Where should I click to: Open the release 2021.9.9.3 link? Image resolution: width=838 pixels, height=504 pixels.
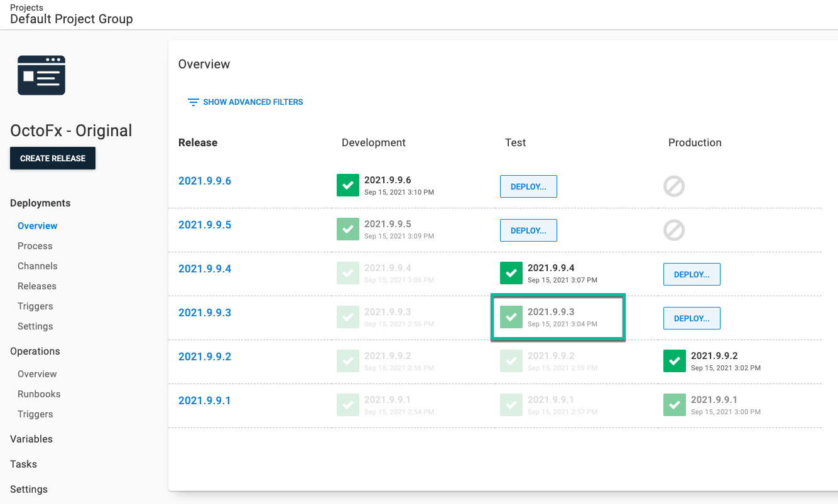click(205, 312)
